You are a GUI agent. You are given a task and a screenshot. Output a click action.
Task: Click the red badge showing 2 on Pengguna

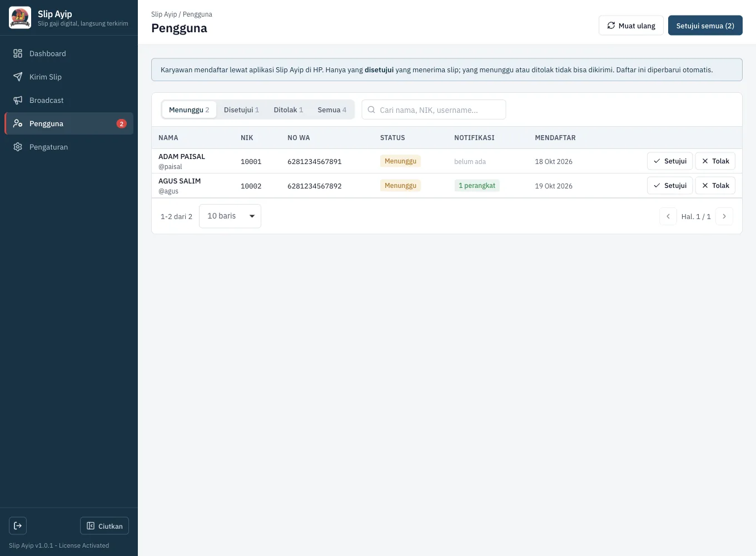tap(121, 123)
